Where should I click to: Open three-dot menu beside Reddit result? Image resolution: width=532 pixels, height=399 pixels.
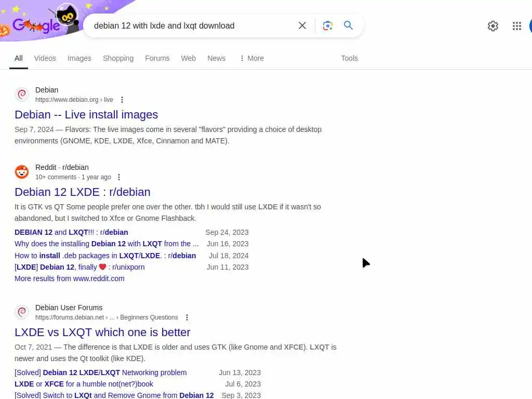tap(118, 177)
